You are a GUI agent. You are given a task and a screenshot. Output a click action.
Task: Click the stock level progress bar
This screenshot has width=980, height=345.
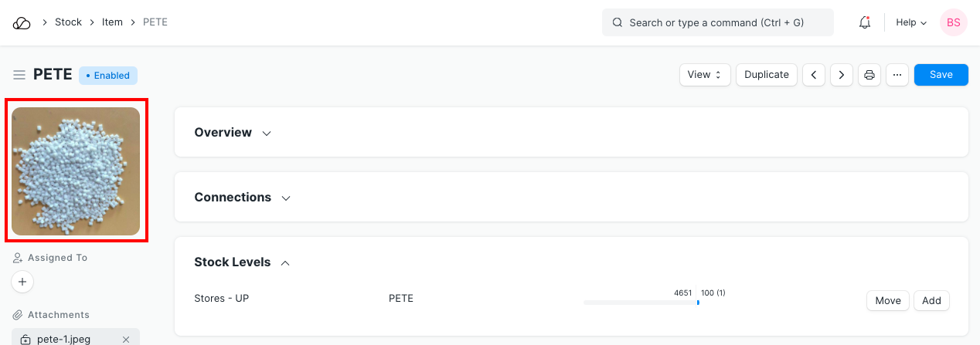point(641,303)
